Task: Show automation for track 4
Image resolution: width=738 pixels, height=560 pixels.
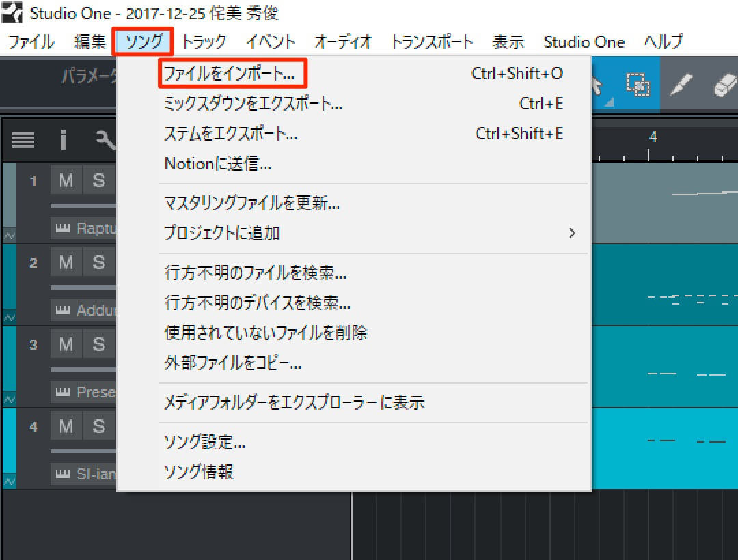Action: click(x=10, y=481)
